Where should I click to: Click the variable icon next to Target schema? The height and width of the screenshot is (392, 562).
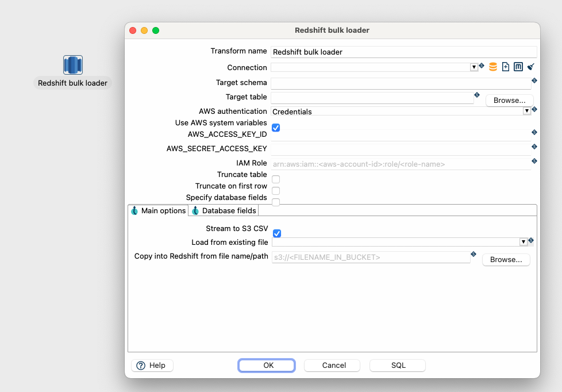pos(534,81)
